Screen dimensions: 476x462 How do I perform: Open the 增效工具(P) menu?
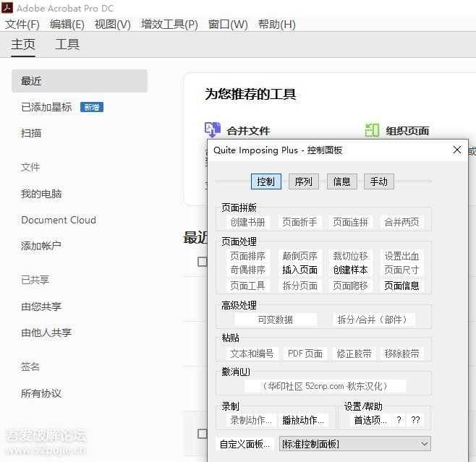click(169, 25)
